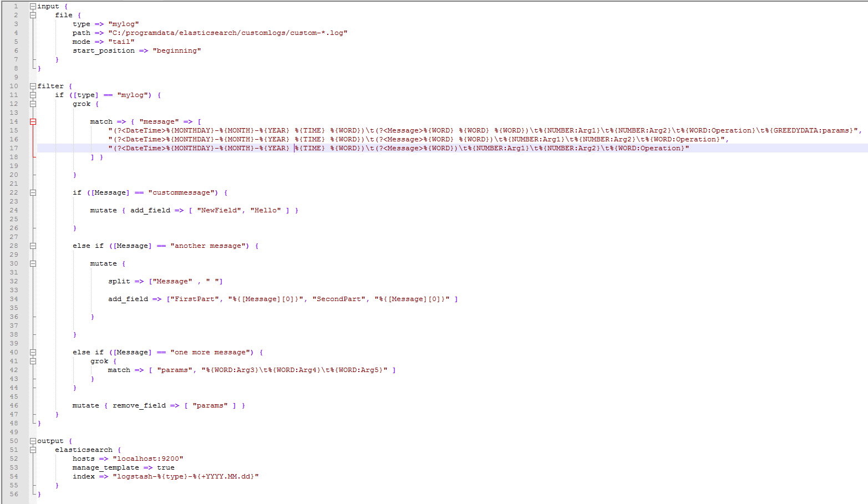Image resolution: width=868 pixels, height=504 pixels.
Task: Collapse the if [type] == "mylog" fold marker
Action: pyautogui.click(x=33, y=95)
